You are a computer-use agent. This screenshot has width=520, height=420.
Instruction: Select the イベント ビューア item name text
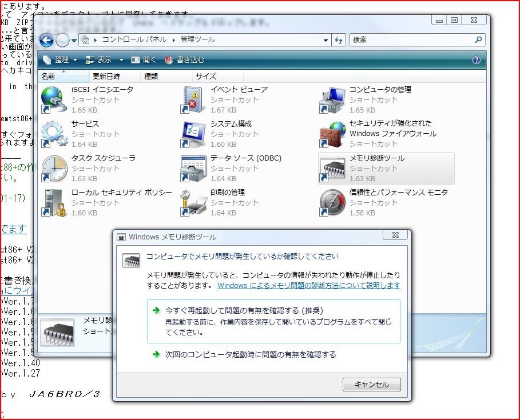pos(239,90)
